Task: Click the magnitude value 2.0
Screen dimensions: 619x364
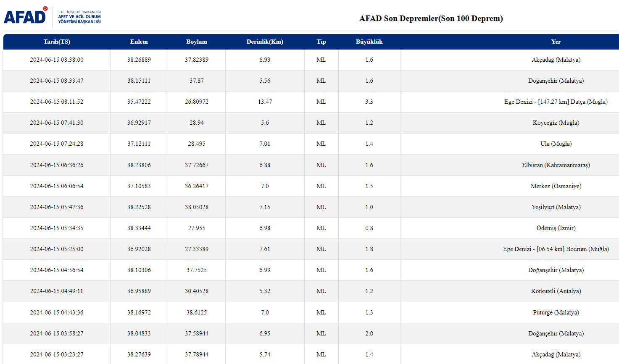Action: coord(369,333)
